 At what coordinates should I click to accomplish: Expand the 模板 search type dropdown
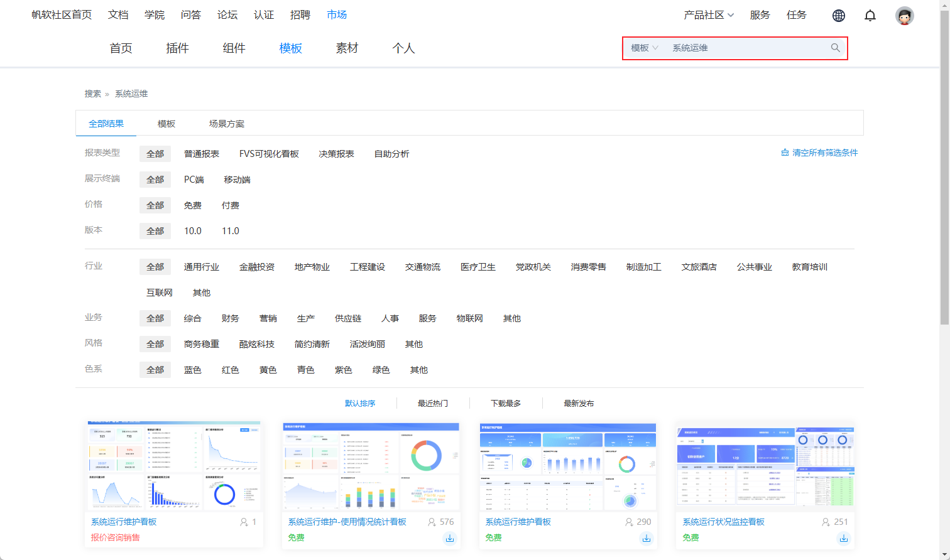pos(644,48)
